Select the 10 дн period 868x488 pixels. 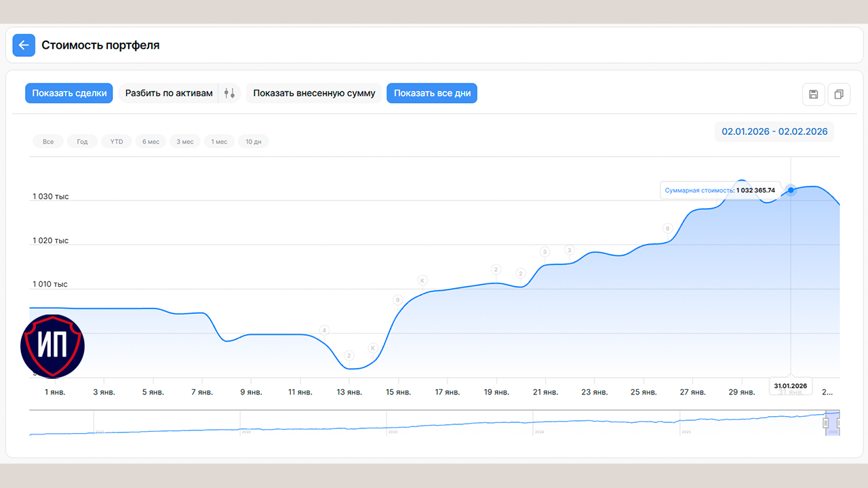254,142
